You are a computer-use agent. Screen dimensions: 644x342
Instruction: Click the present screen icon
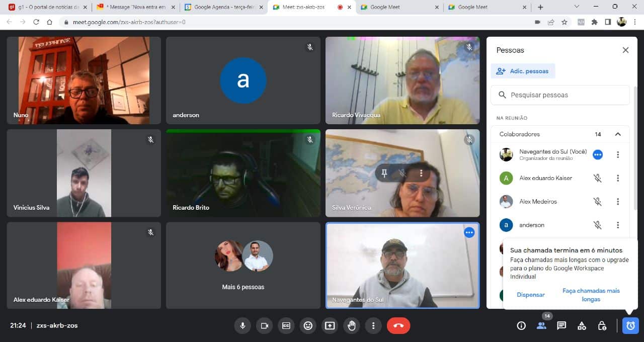pos(330,325)
